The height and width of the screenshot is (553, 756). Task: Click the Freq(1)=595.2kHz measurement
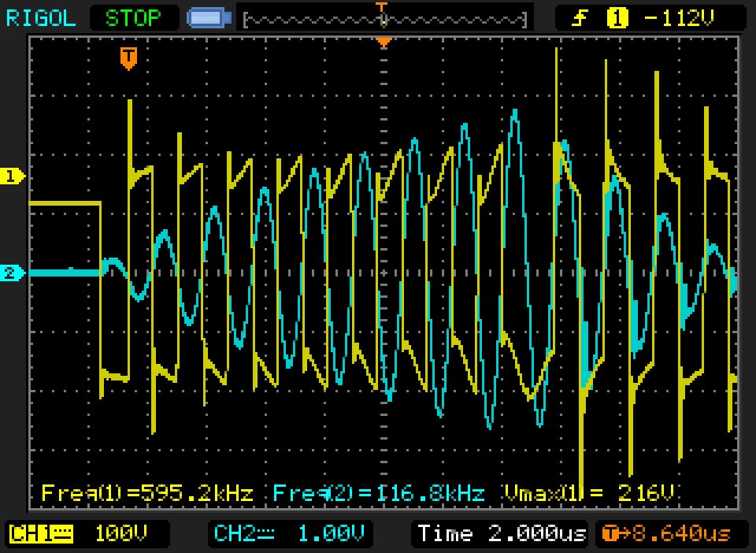tap(146, 494)
